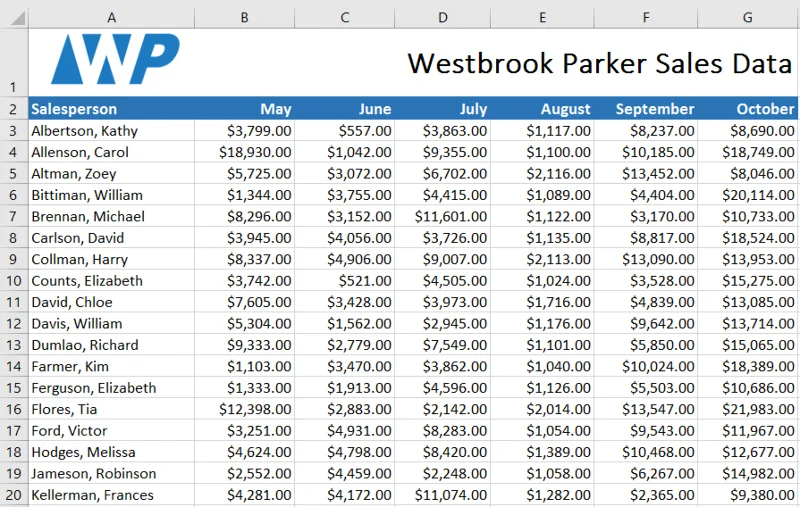Viewport: 800px width, 507px height.
Task: Click the June column heading cell
Action: click(x=344, y=109)
